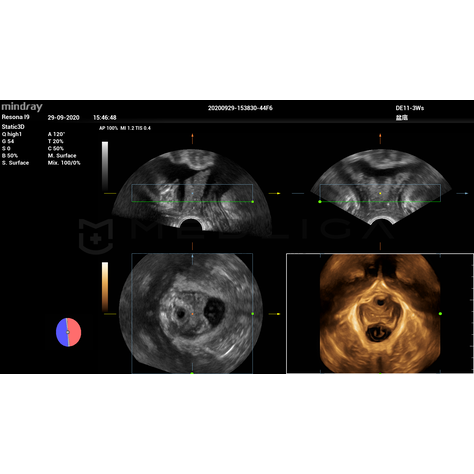Viewport: 474px width, 474px height.
Task: Click the Static3D mode label
Action: click(13, 127)
